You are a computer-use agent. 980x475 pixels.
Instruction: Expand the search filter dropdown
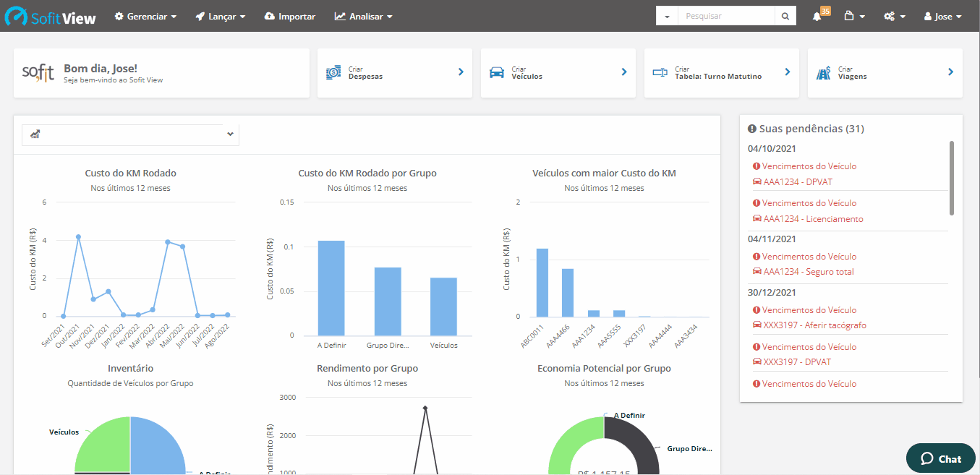[x=667, y=16]
